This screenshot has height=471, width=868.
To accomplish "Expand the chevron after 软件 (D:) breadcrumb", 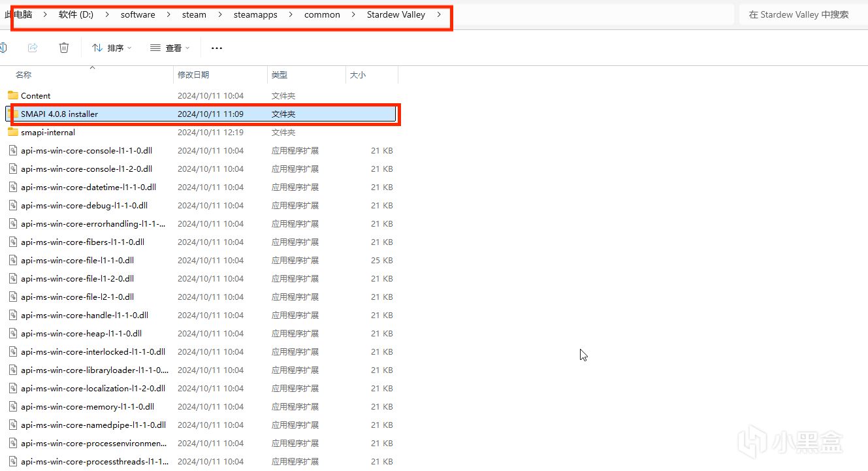I will click(x=107, y=14).
